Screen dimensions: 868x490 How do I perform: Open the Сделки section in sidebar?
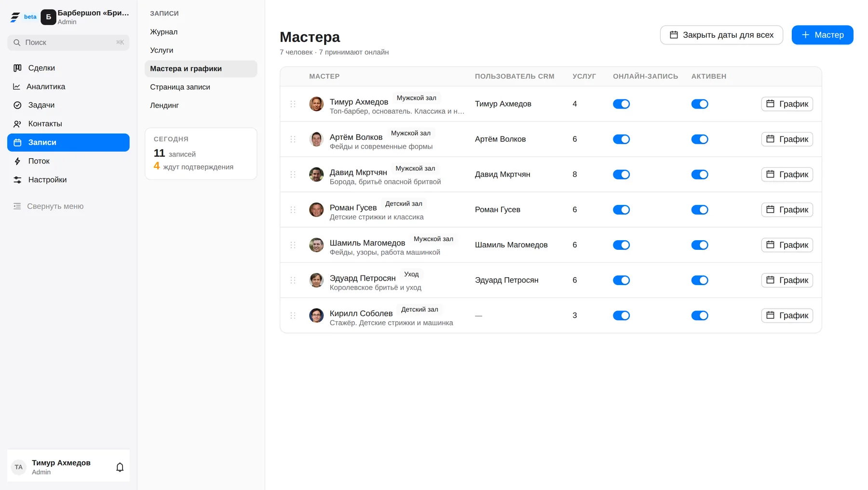click(x=68, y=68)
